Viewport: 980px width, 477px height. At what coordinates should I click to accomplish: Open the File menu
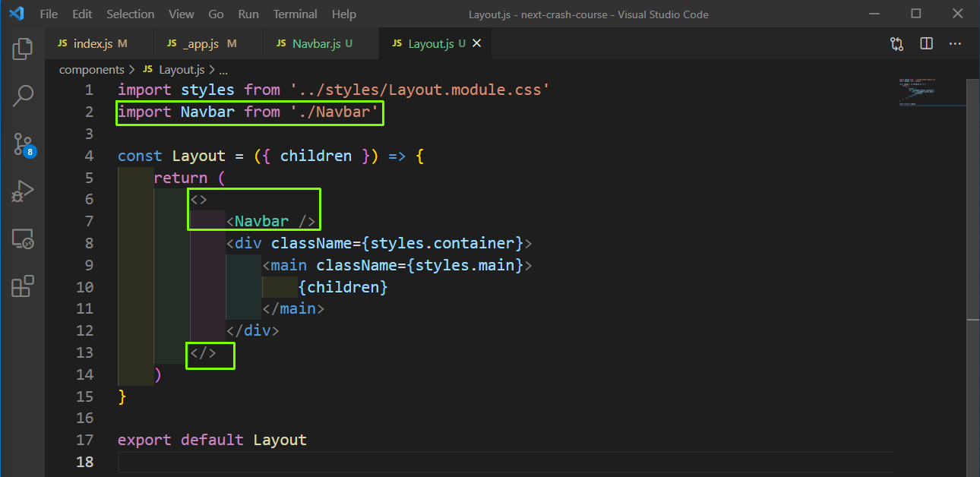(48, 14)
